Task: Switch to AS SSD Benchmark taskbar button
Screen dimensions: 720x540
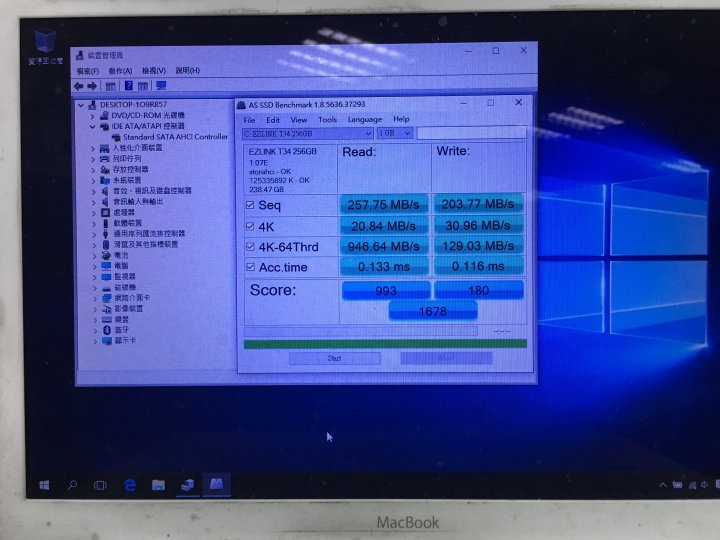Action: point(216,484)
